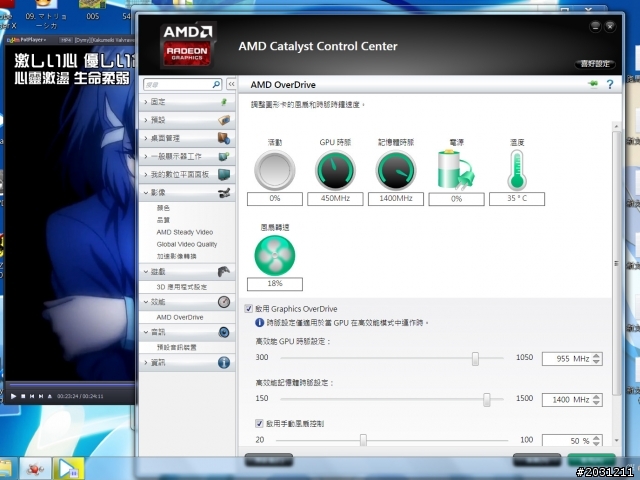This screenshot has height=480, width=640.
Task: Click the 記憶體時脈 memory clock gauge
Action: (396, 170)
